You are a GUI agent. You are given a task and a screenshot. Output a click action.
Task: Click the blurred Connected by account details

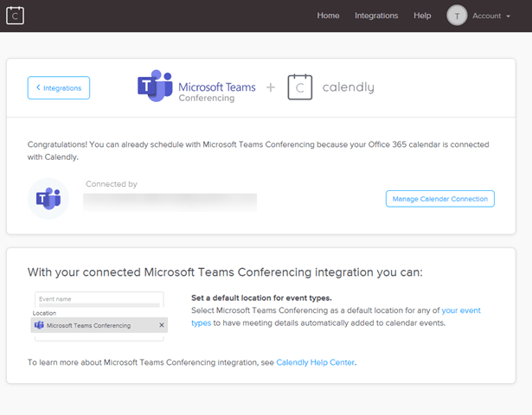(170, 201)
